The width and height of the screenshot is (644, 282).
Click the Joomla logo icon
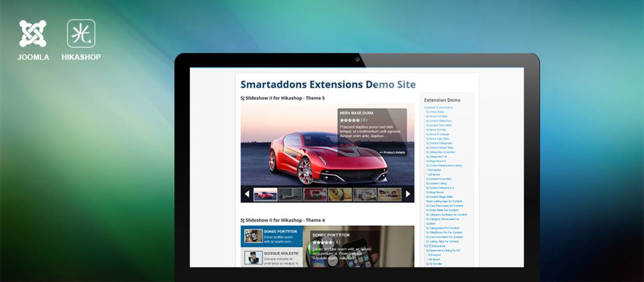click(33, 33)
